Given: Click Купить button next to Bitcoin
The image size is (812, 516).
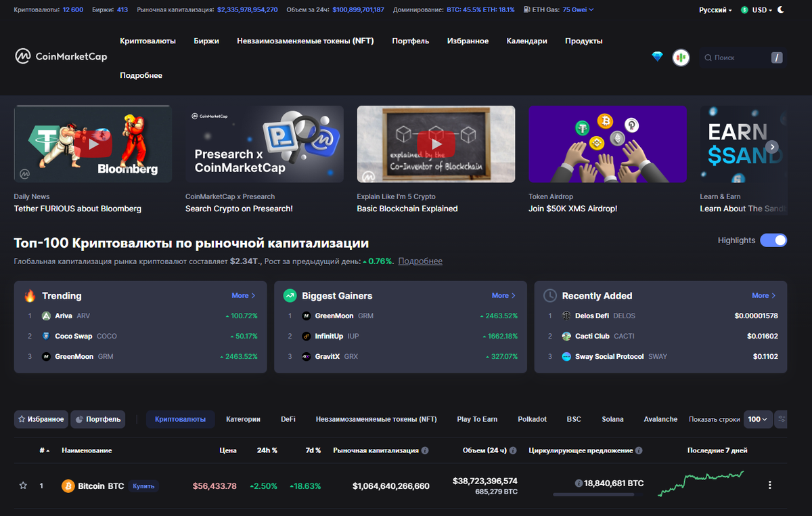Looking at the screenshot, I should 143,486.
